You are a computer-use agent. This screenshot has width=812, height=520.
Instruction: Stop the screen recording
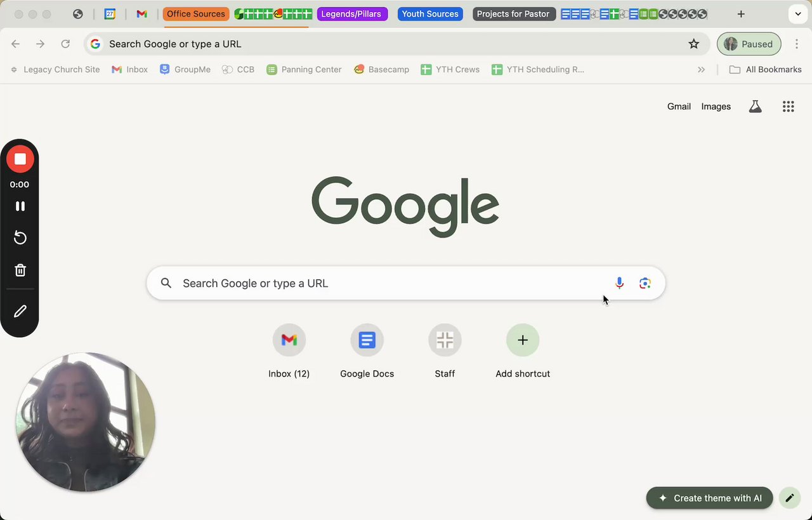(20, 159)
